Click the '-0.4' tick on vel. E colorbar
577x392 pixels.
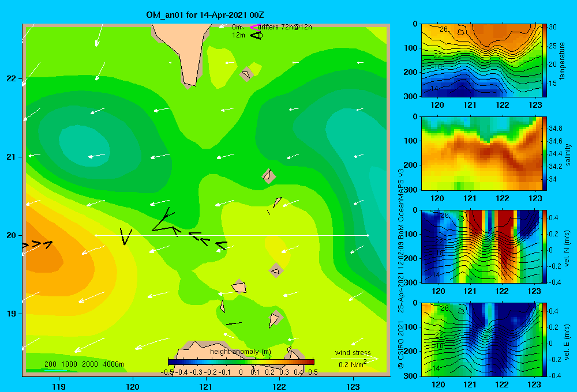coord(554,375)
